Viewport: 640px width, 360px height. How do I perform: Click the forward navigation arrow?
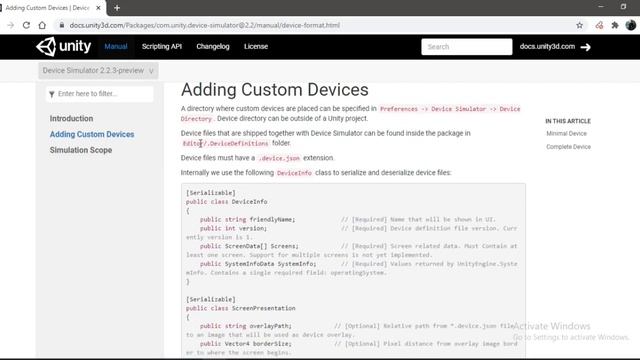coord(11,25)
